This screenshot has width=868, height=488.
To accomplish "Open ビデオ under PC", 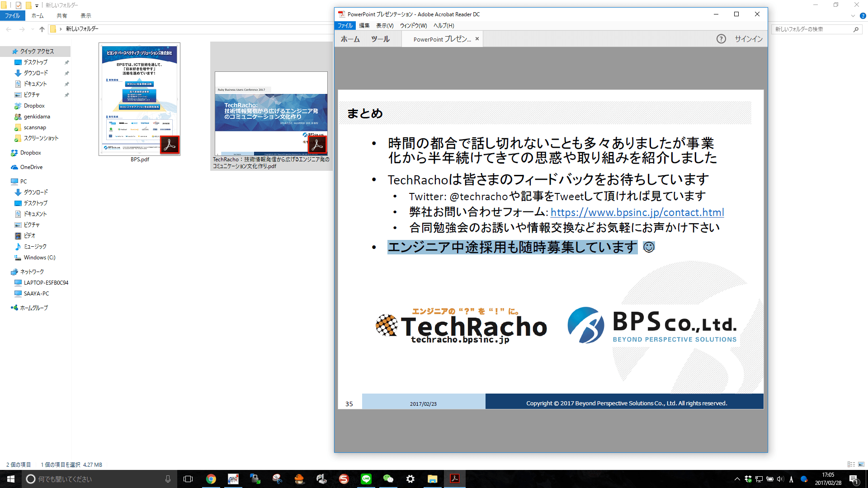I will click(x=29, y=236).
